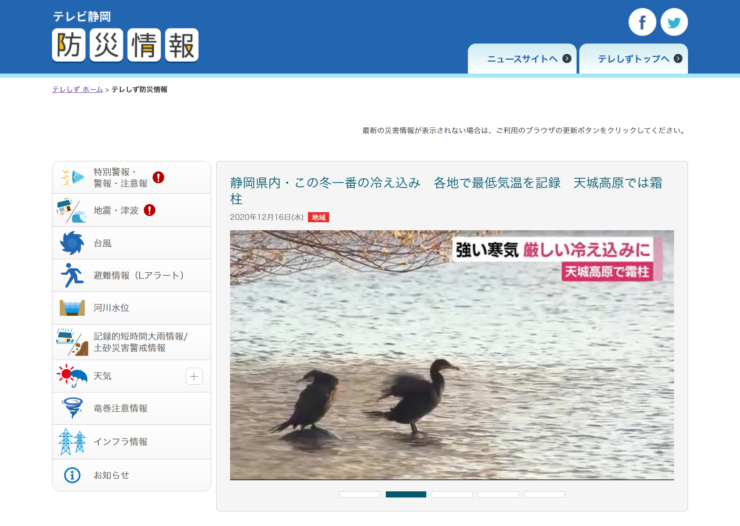The height and width of the screenshot is (526, 740).
Task: Click the tornado warning icon
Action: (72, 408)
